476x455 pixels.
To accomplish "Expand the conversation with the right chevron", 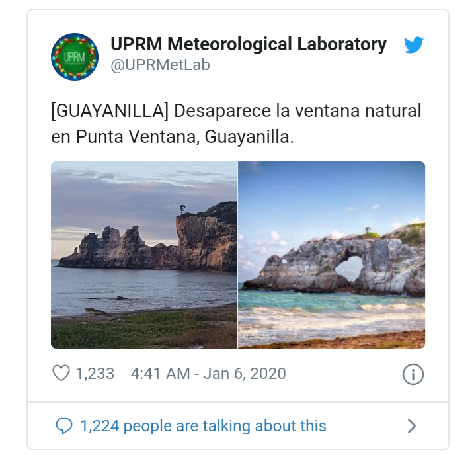I will click(412, 426).
